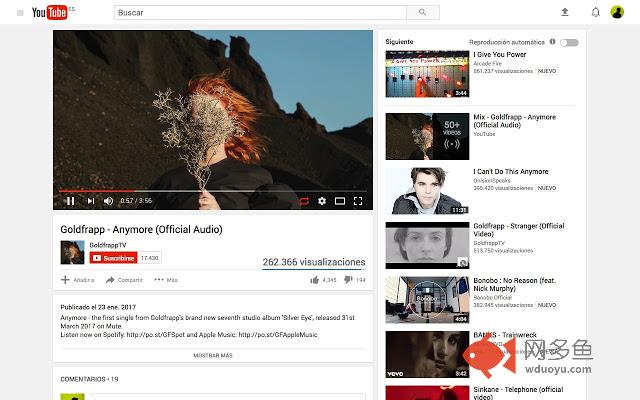
Task: Open Goldfrapp Stranger video thumbnail
Action: pyautogui.click(x=427, y=245)
